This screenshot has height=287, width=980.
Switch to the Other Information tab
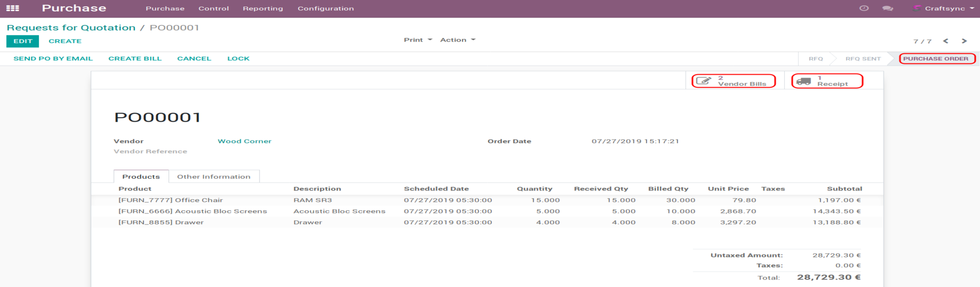tap(213, 177)
